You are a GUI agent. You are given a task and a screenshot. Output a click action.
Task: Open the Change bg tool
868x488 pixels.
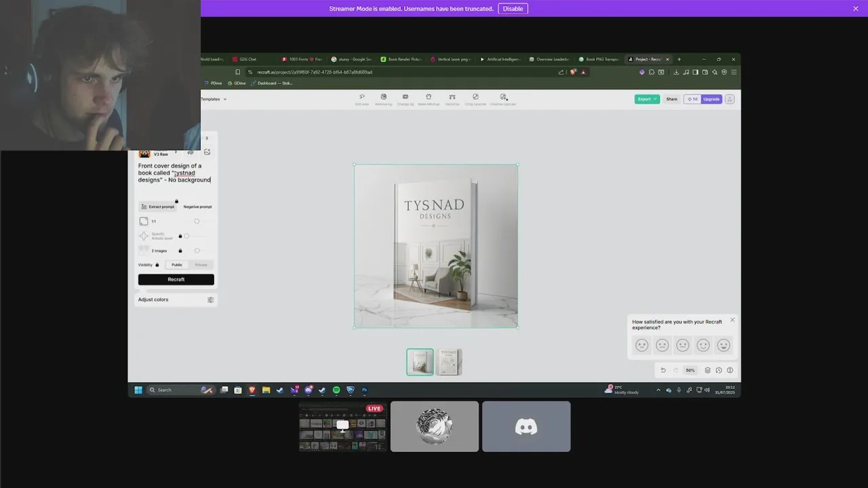(x=406, y=99)
